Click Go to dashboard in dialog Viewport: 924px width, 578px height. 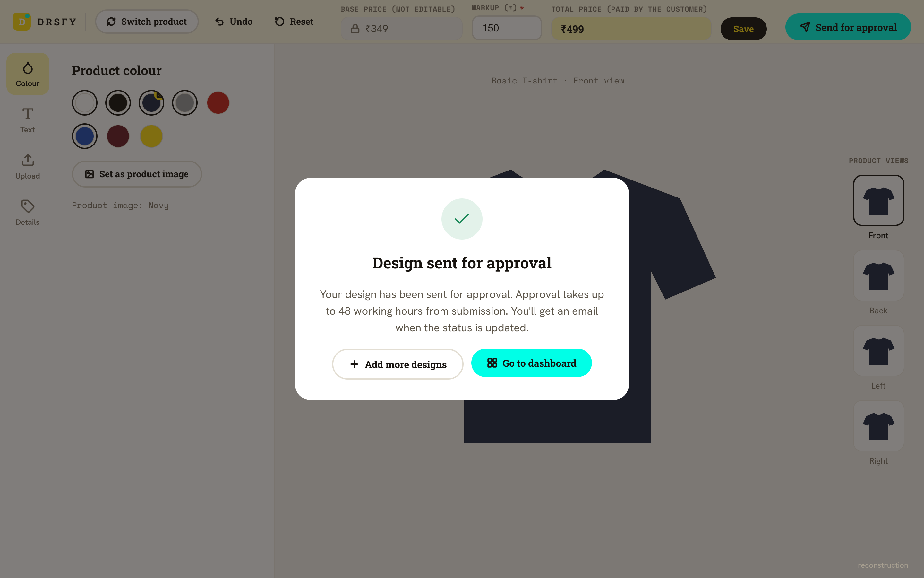532,363
